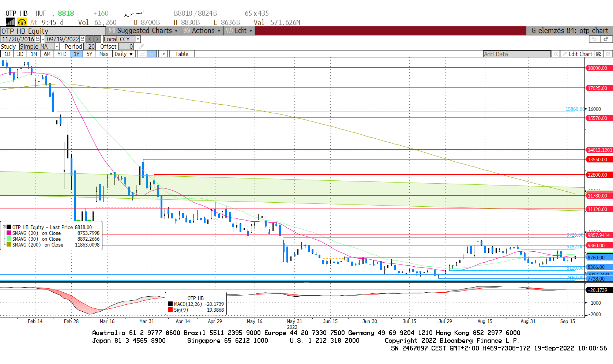Select the 6M time range
The width and height of the screenshot is (613, 364).
click(x=47, y=54)
